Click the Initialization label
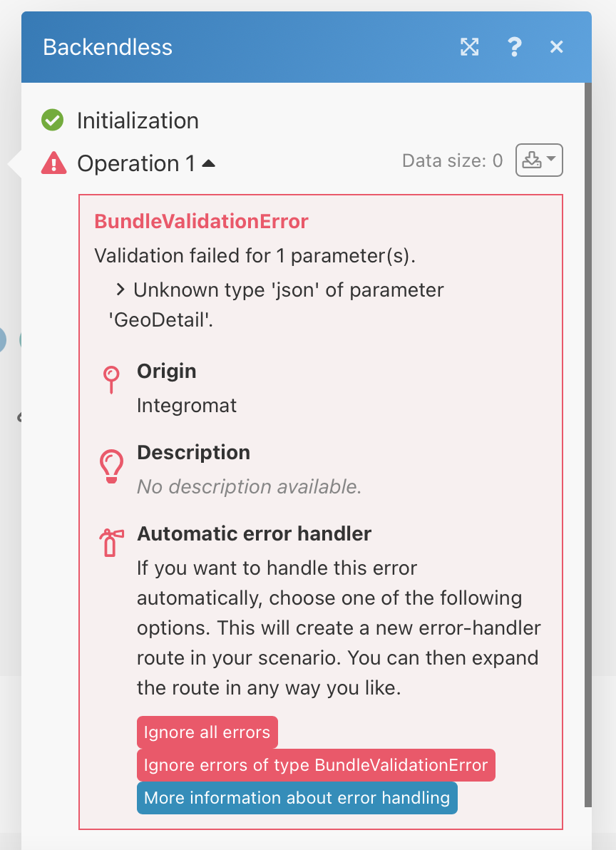The width and height of the screenshot is (616, 850). [x=138, y=121]
